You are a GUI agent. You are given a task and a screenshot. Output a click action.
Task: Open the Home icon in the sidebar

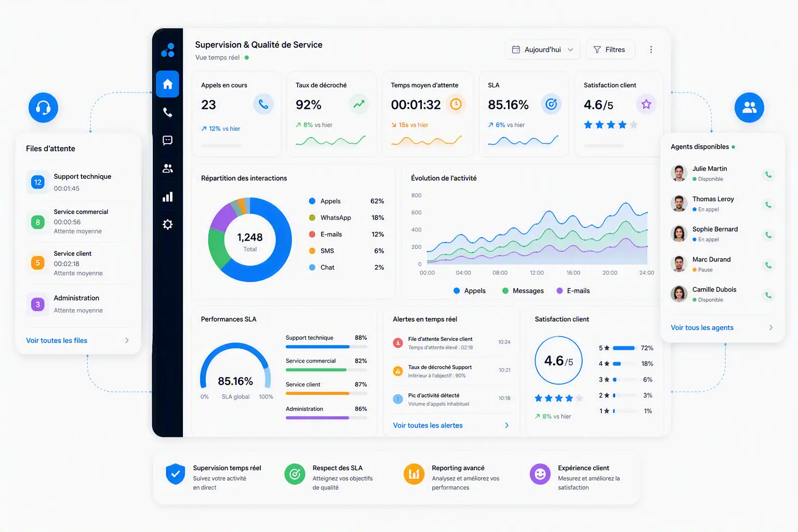167,84
